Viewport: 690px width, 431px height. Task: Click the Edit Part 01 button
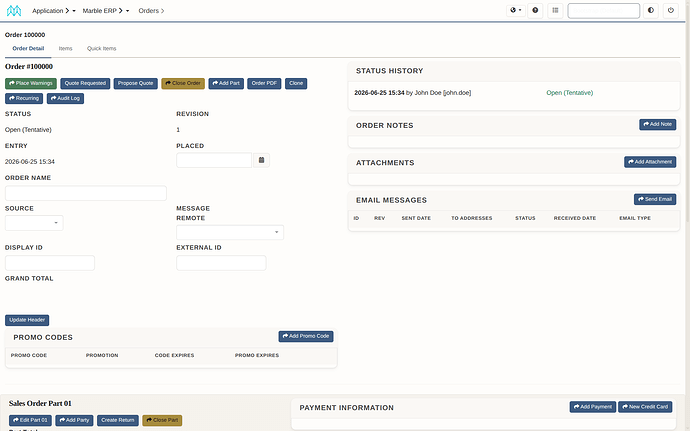coord(30,420)
